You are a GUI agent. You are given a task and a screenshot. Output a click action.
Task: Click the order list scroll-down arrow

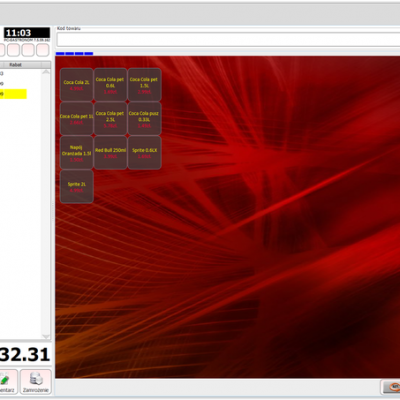pos(46,336)
